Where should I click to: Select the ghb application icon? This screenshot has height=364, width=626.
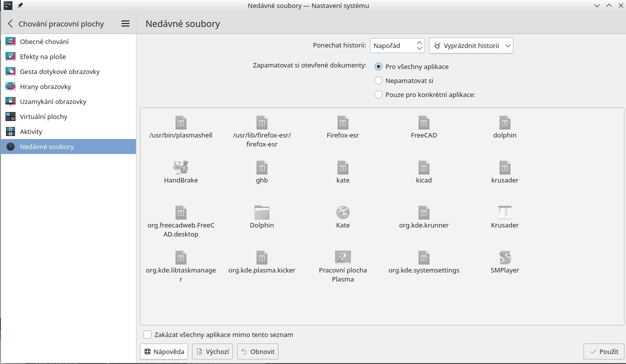click(x=262, y=167)
